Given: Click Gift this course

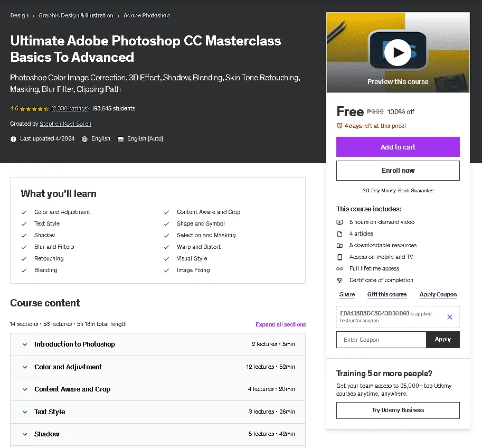Looking at the screenshot, I should click(x=386, y=294).
